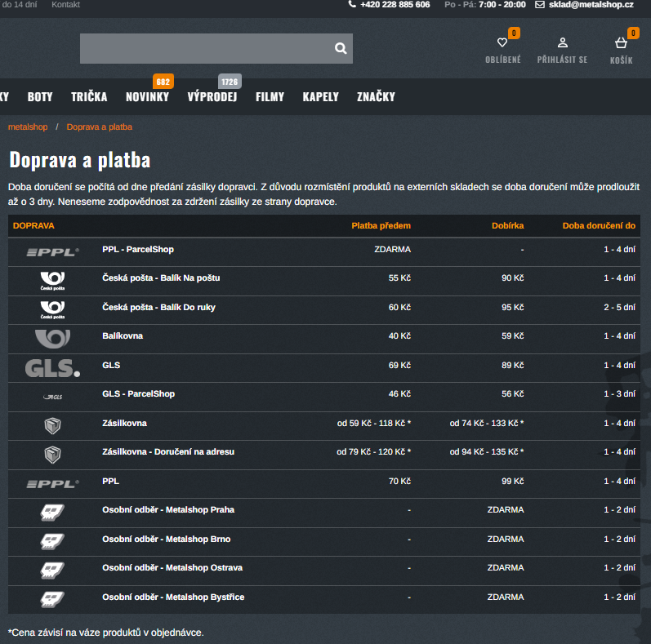Open the FILMY menu
Viewport: 651px width, 644px height.
[270, 97]
